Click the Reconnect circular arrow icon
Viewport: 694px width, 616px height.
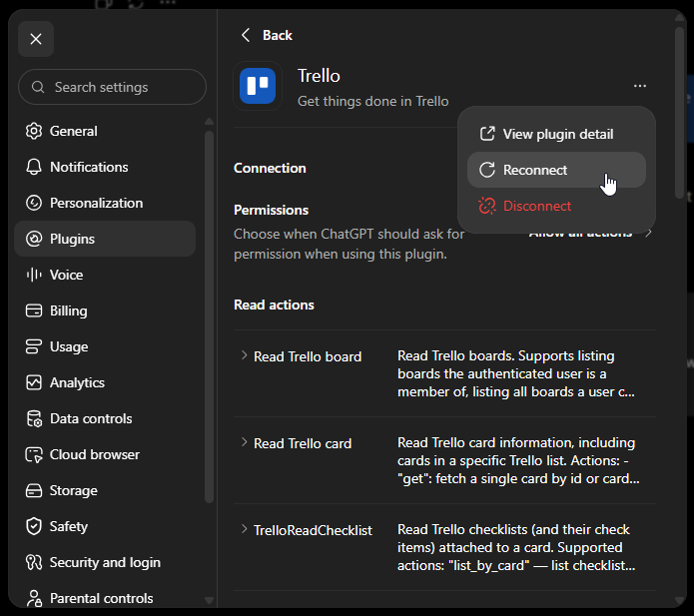[487, 170]
